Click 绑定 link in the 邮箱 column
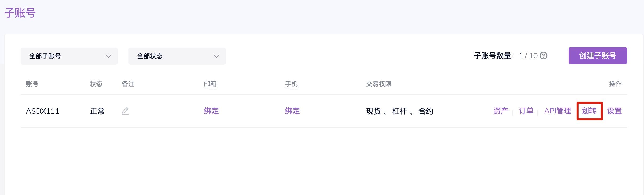 click(x=211, y=111)
